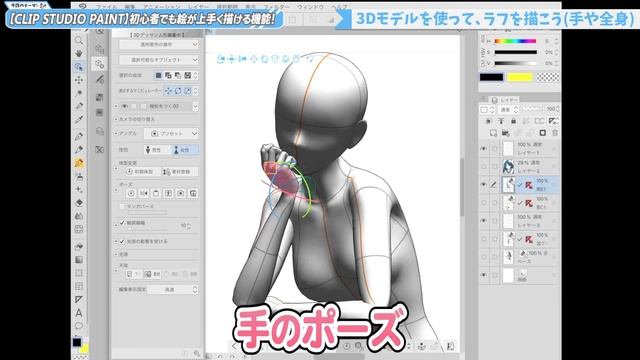Open the 透明箇所の操作 dropdown
This screenshot has height=360, width=640.
point(159,44)
